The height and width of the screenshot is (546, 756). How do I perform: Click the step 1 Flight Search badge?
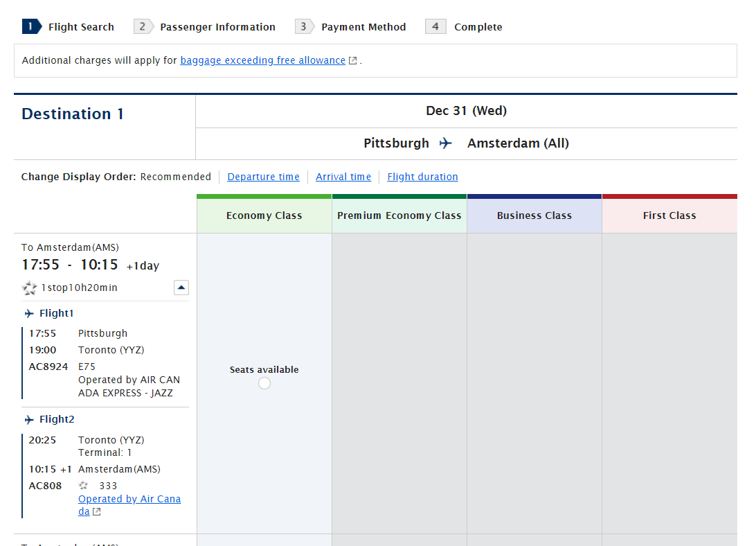tap(33, 27)
